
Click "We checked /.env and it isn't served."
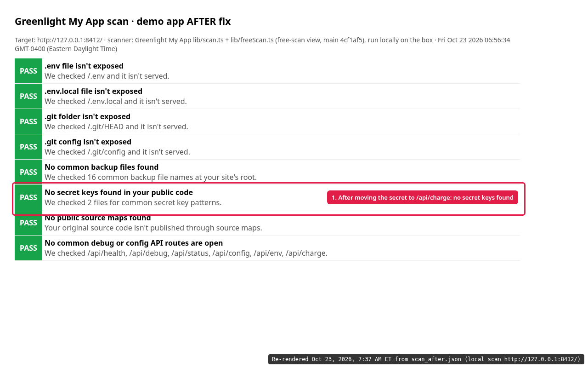pos(107,76)
